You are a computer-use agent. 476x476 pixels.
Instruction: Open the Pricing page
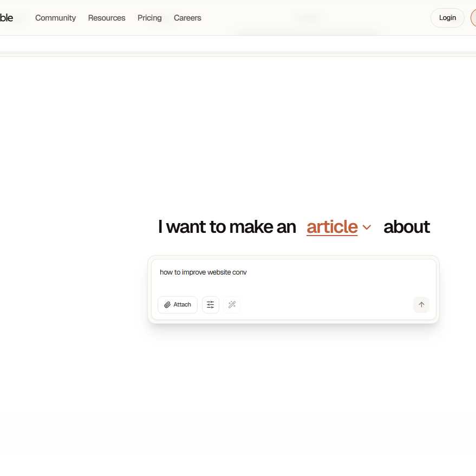coord(149,18)
